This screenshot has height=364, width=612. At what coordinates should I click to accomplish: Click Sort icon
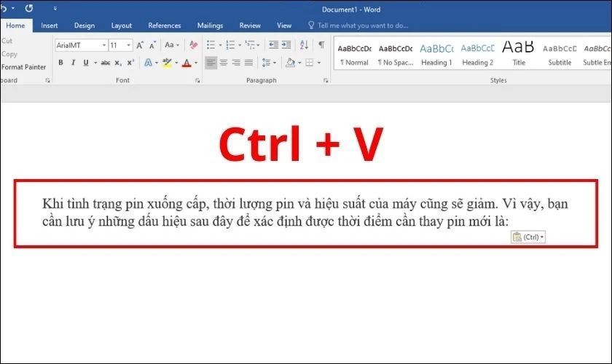pos(304,45)
